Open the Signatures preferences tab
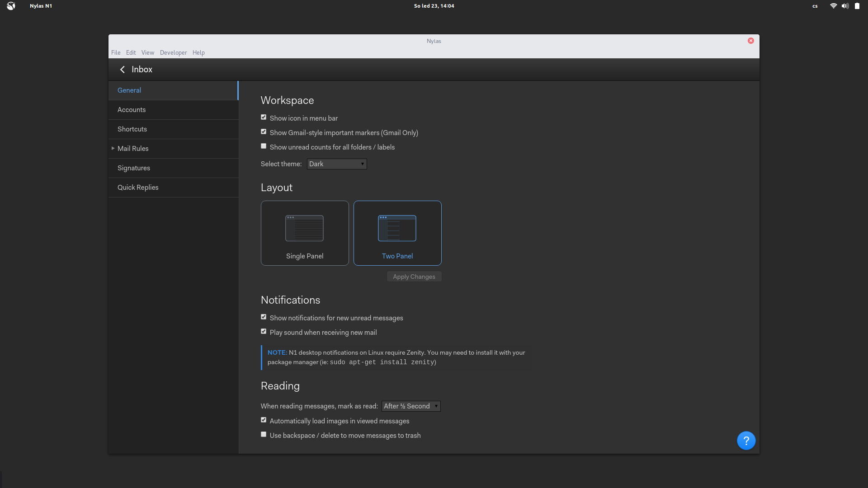 coord(173,168)
